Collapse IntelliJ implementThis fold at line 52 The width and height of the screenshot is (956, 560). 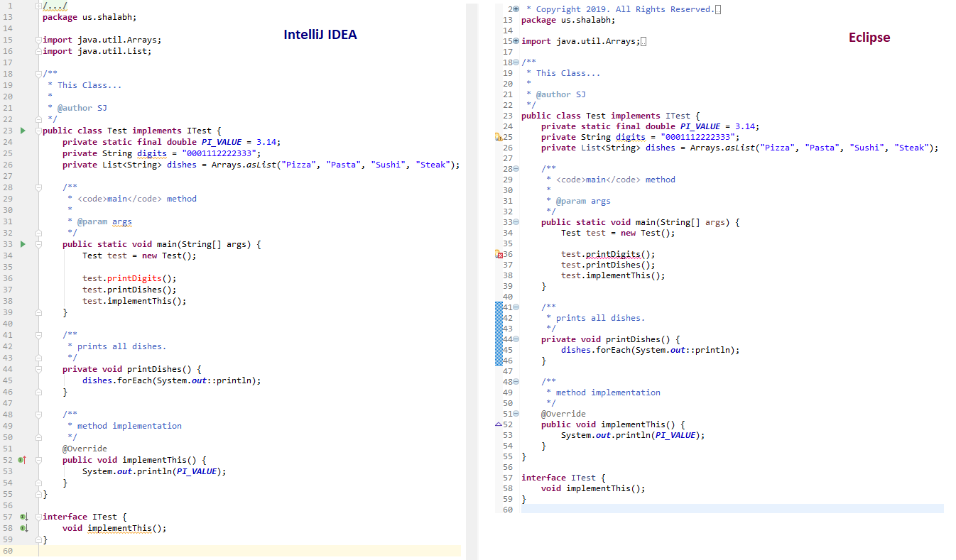click(39, 460)
